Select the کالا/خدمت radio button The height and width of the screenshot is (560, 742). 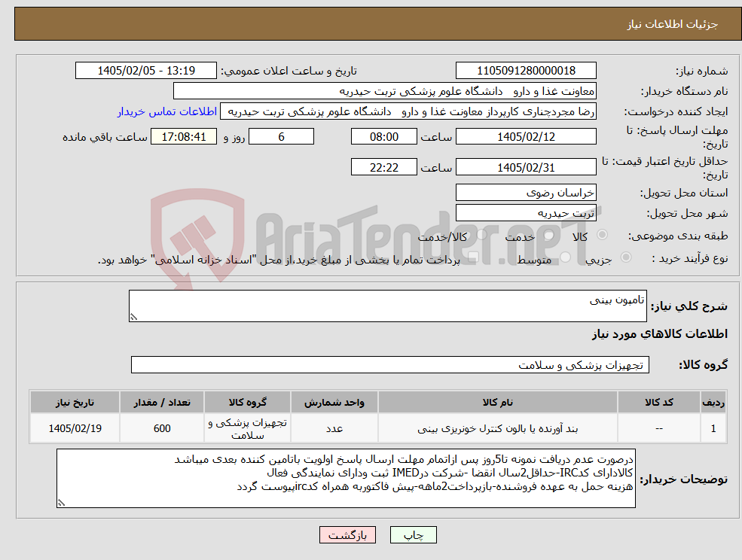481,235
